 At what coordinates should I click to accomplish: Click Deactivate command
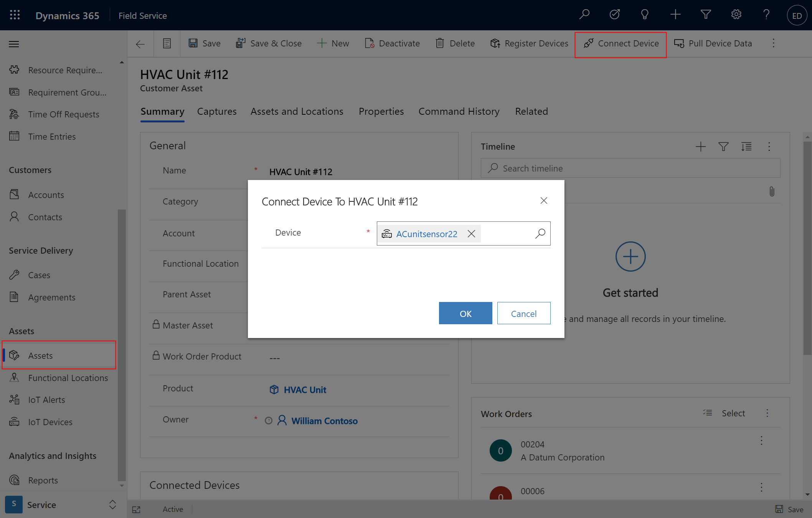pos(392,43)
